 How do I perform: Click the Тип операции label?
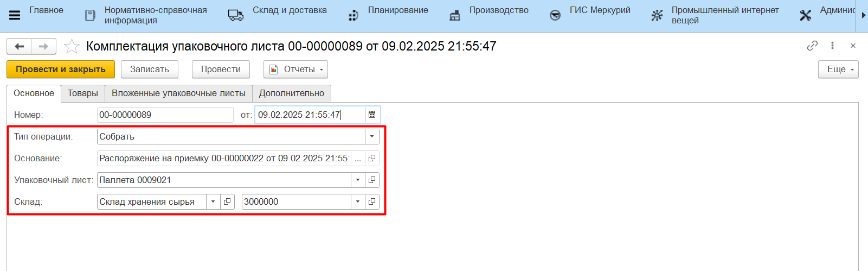(x=43, y=137)
